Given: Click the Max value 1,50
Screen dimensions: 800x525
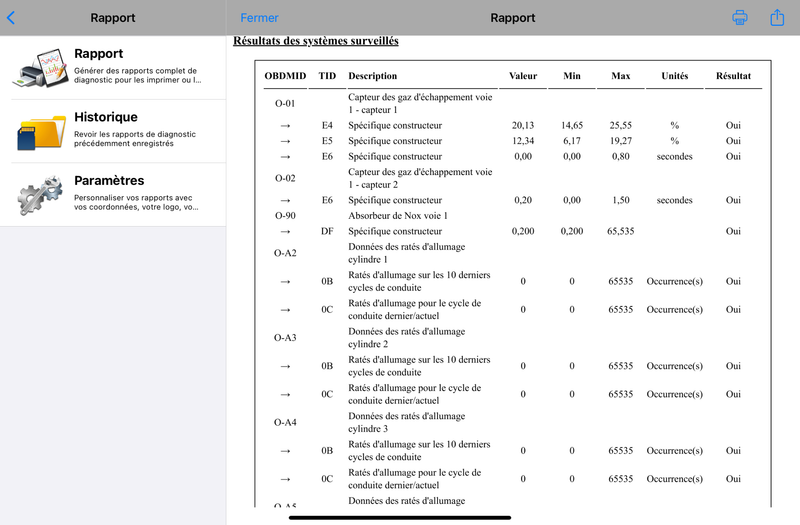Looking at the screenshot, I should tap(620, 200).
